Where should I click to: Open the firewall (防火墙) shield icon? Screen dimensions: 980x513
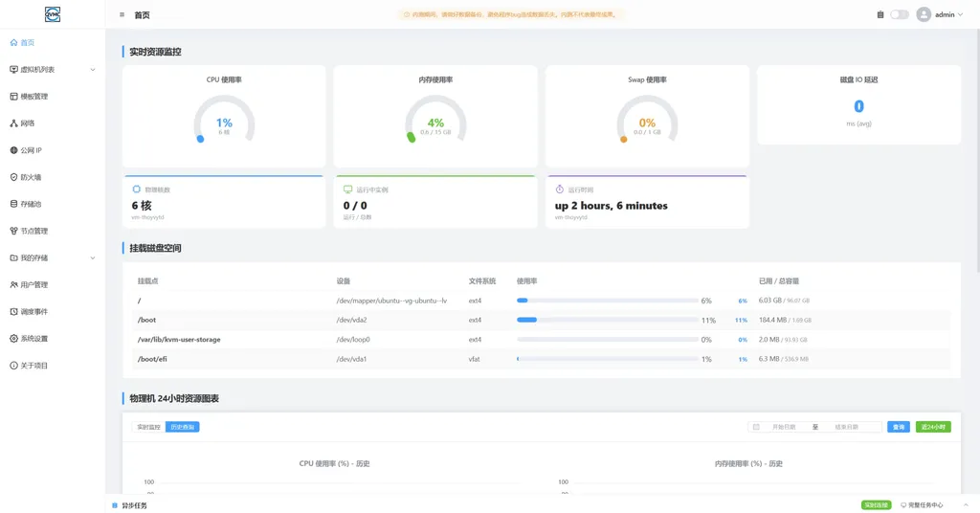(x=13, y=177)
